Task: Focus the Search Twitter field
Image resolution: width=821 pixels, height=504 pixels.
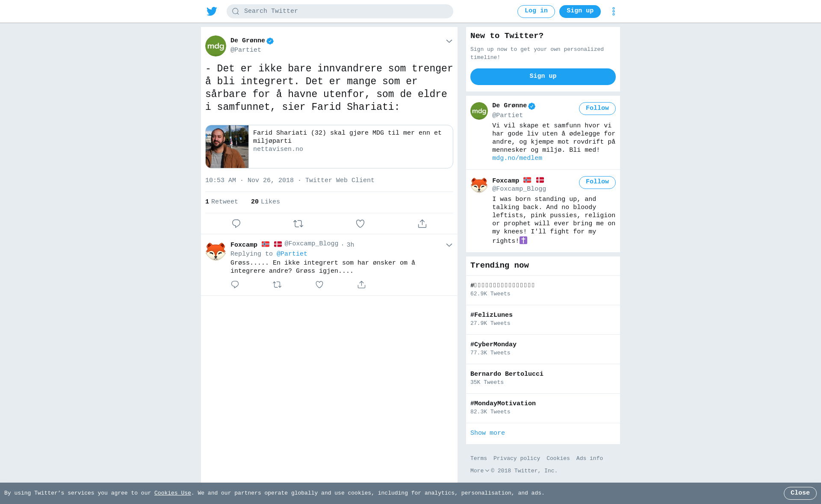Action: [340, 11]
